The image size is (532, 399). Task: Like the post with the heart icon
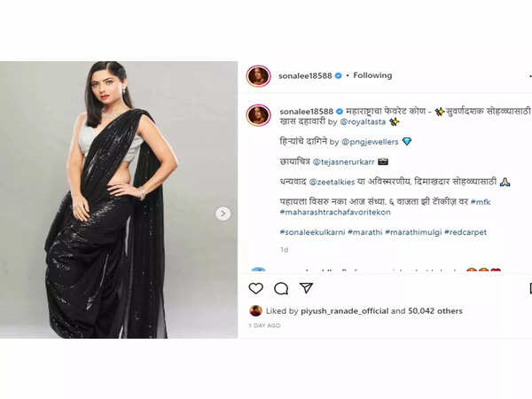(x=256, y=288)
